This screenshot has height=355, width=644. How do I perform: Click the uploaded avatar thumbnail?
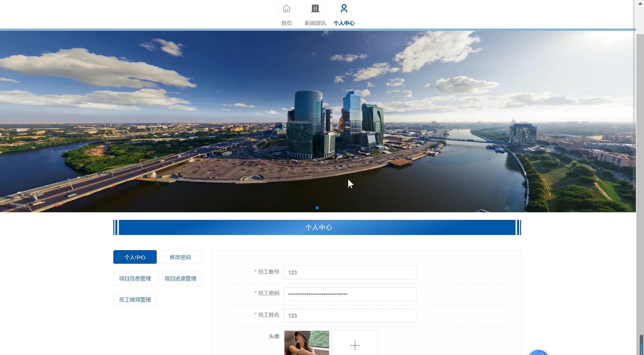click(307, 343)
